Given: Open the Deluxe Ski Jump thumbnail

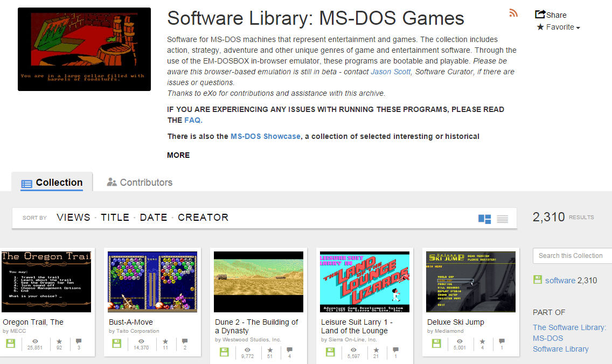Looking at the screenshot, I should pyautogui.click(x=471, y=282).
